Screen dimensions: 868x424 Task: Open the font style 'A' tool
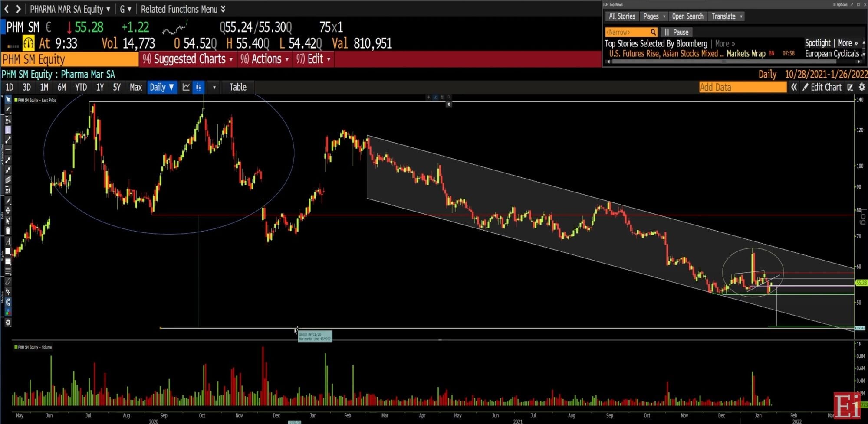coord(8,241)
